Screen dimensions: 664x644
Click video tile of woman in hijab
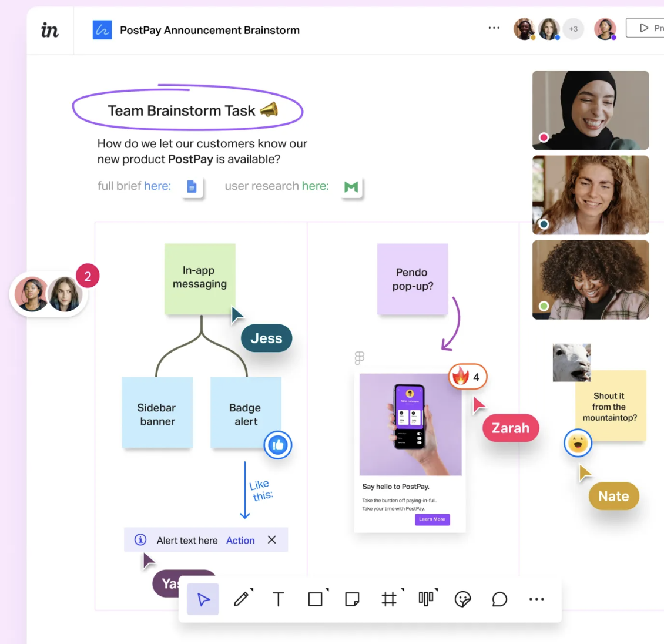tap(591, 110)
